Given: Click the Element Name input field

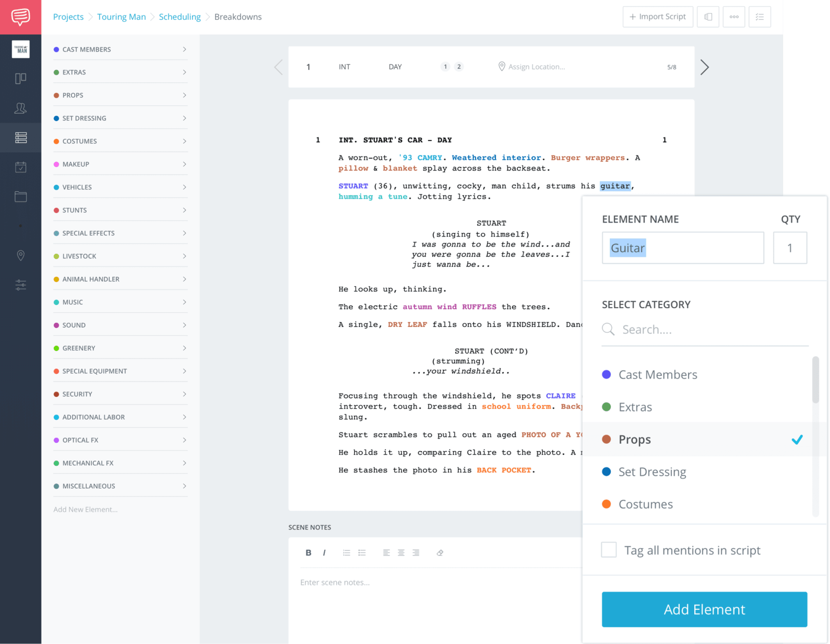Looking at the screenshot, I should point(683,248).
